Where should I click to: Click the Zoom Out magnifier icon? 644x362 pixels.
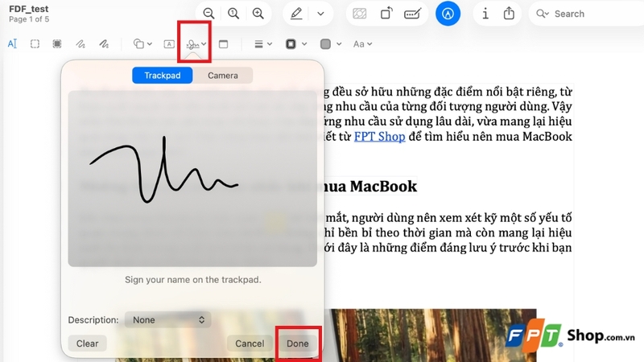pos(208,14)
